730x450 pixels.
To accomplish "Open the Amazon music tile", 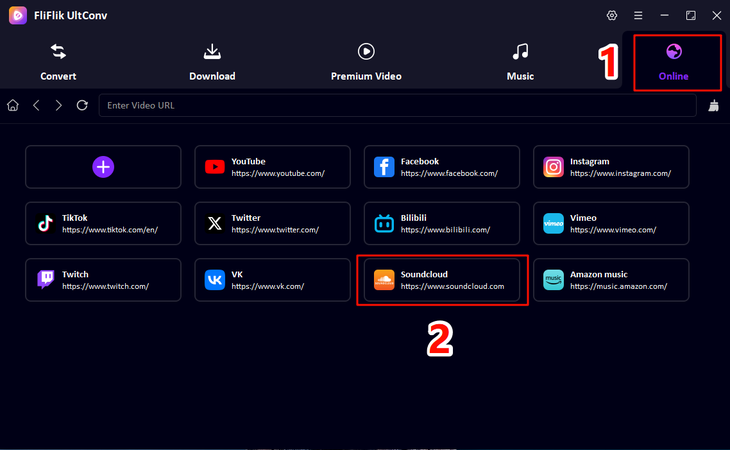I will pyautogui.click(x=611, y=280).
